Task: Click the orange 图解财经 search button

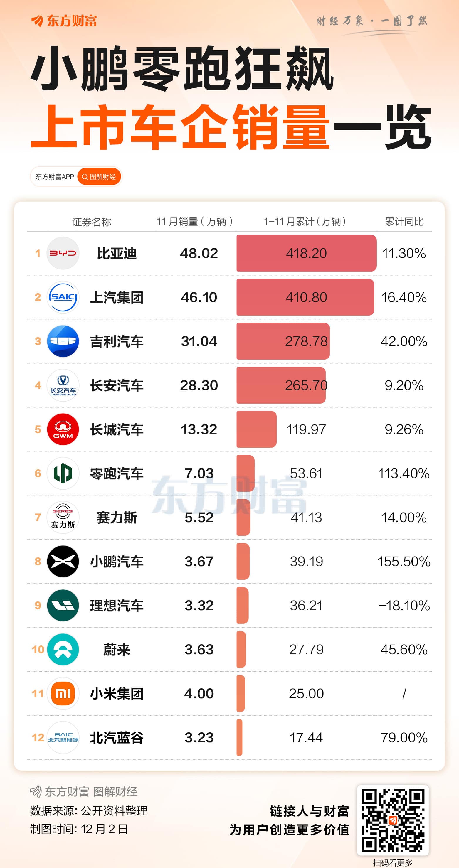Action: (x=99, y=177)
